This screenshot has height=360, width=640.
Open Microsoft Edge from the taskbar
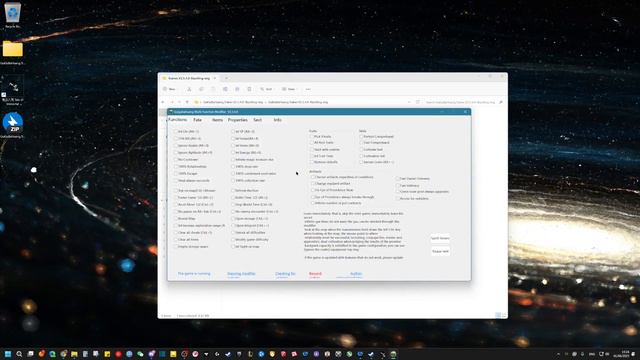(x=53, y=354)
